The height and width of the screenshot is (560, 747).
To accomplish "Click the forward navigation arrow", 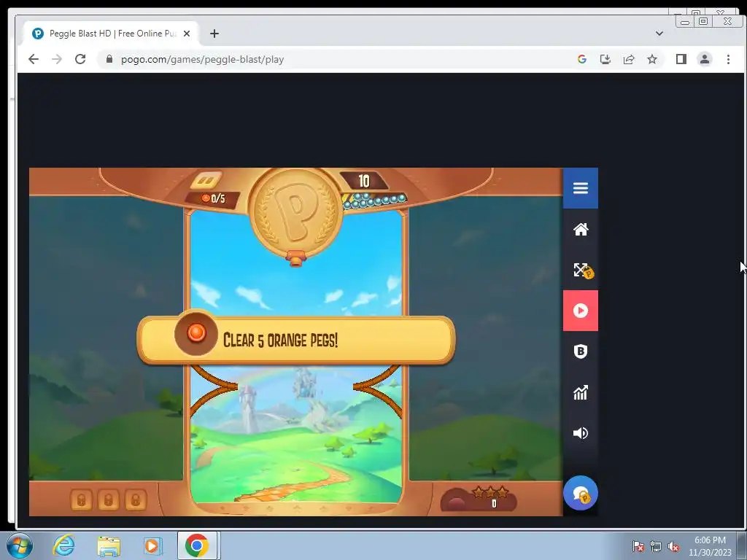I will coord(57,59).
